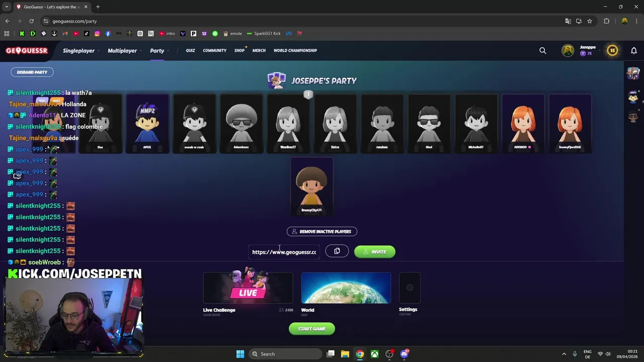
Task: Open the ChatGPT bookmark
Action: click(x=140, y=34)
